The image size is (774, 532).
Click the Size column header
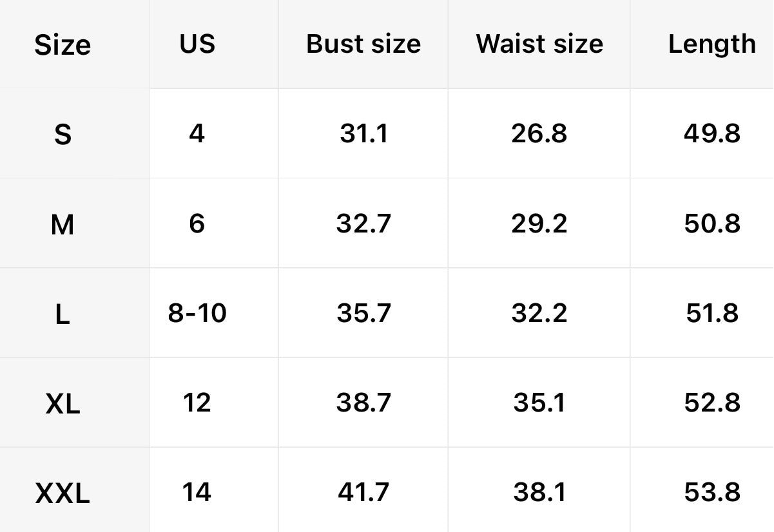63,45
